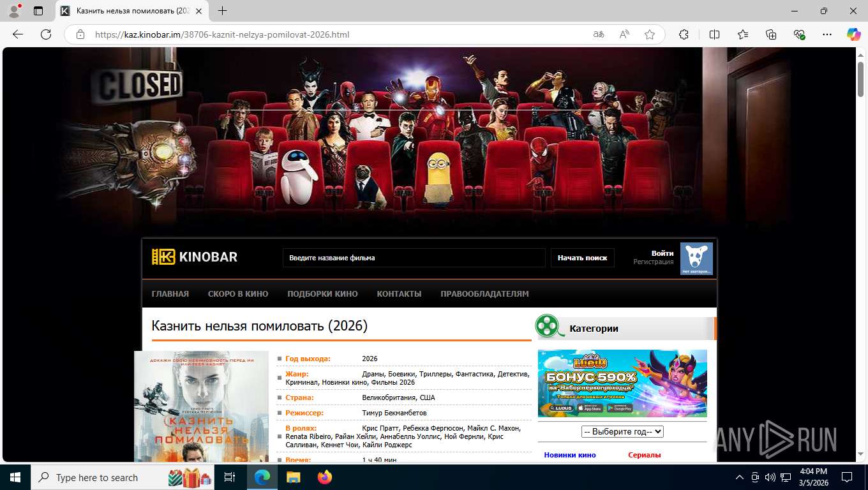
Task: Open Task View on the taskbar
Action: click(x=230, y=477)
